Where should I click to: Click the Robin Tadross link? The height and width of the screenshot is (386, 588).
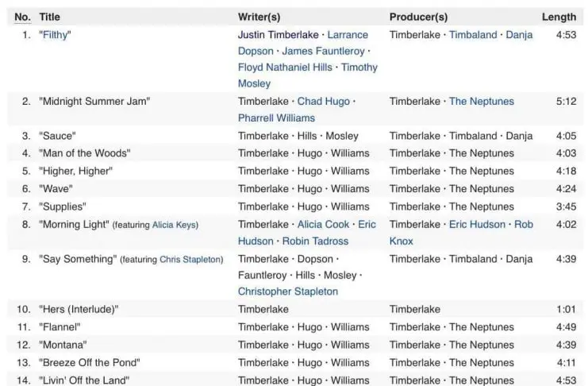(x=317, y=241)
